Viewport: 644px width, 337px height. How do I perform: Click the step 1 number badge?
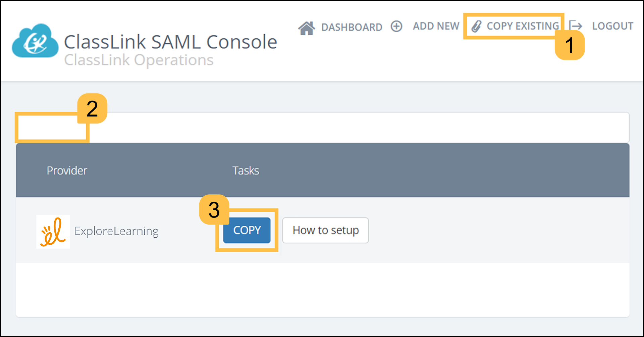pos(570,45)
